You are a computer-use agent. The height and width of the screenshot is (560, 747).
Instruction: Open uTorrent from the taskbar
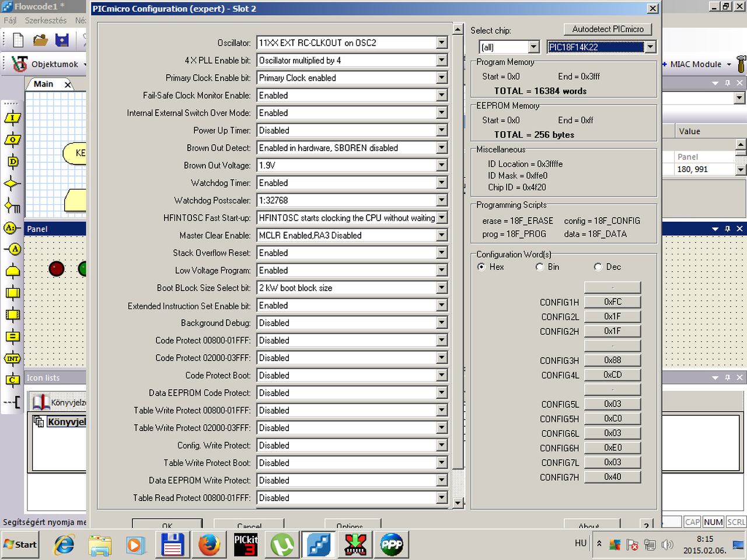282,545
